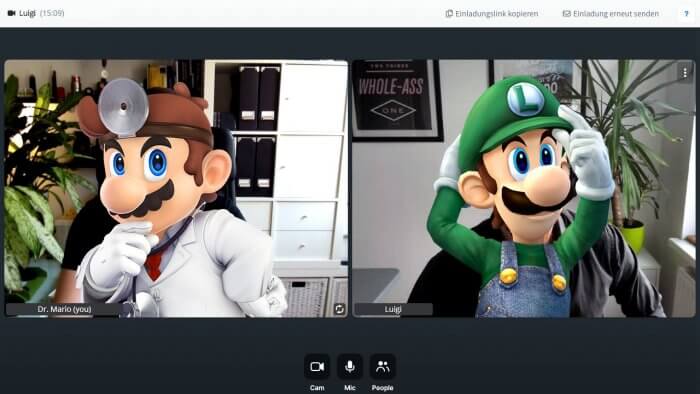The width and height of the screenshot is (700, 394).
Task: Switch camera using the rotate icon on Dr. Mario's video
Action: tap(339, 309)
